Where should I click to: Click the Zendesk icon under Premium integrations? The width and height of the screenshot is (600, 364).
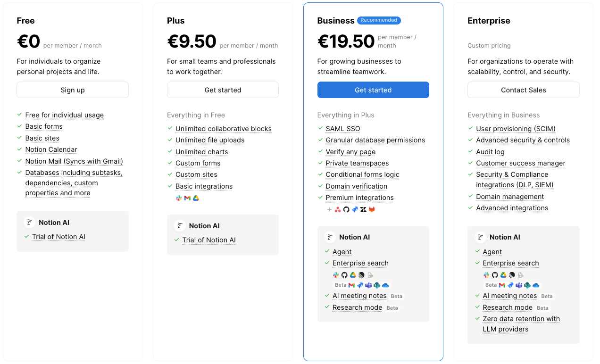point(363,209)
